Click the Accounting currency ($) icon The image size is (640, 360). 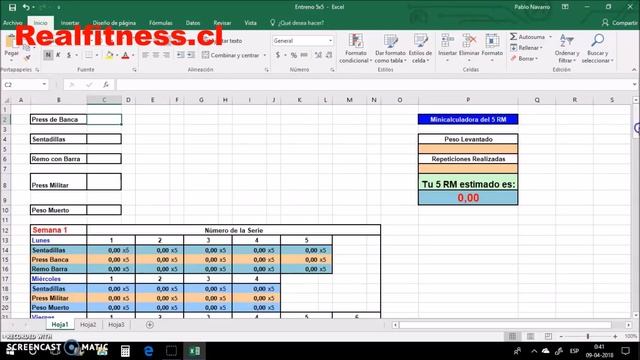point(278,55)
